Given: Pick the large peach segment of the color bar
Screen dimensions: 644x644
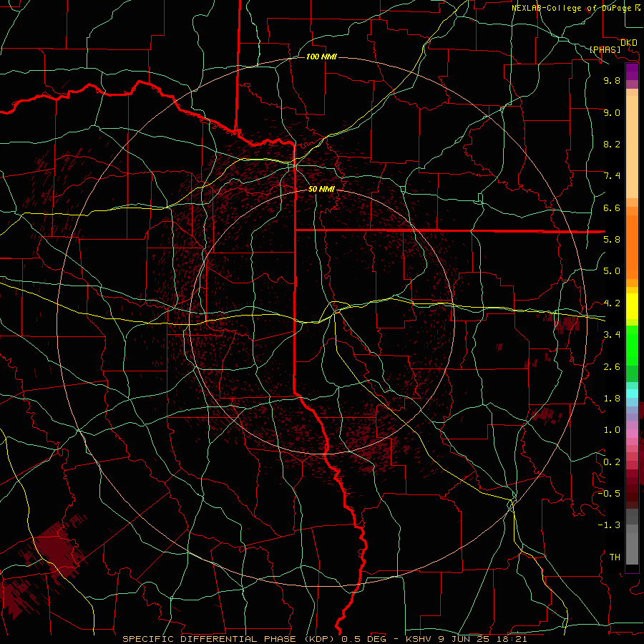Looking at the screenshot, I should coord(632,147).
